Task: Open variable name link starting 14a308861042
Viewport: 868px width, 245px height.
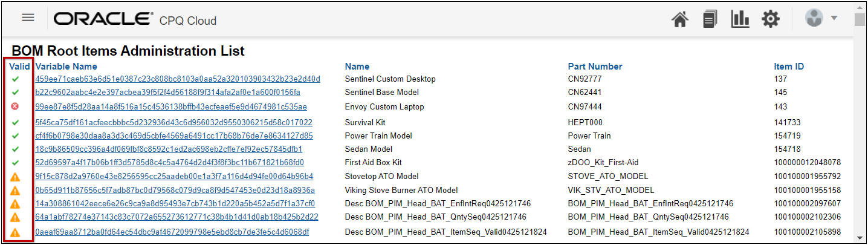Action: [x=175, y=203]
